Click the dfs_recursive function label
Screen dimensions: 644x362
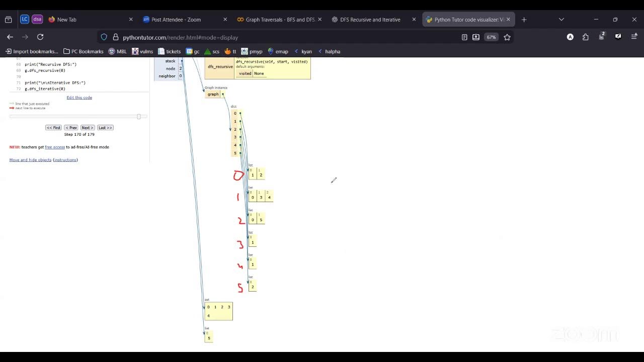point(220,67)
